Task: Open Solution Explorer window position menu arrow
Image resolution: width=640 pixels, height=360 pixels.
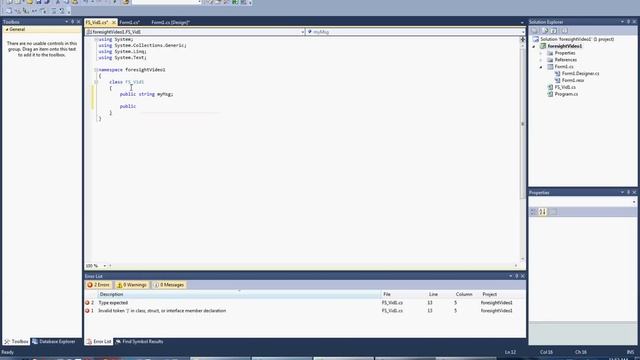Action: (622, 22)
